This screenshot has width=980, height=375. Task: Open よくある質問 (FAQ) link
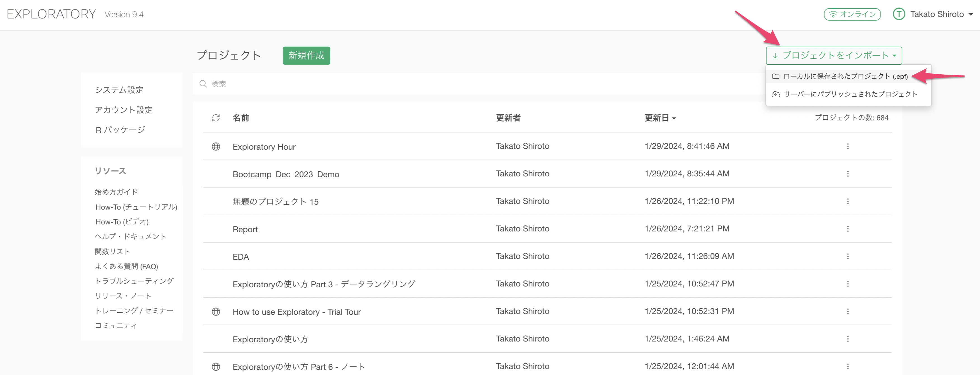(x=126, y=266)
